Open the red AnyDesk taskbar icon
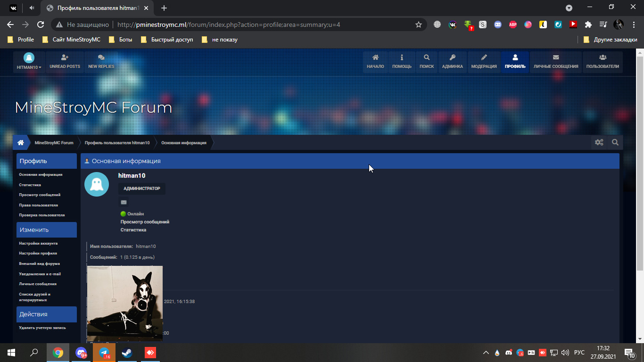 click(x=150, y=353)
